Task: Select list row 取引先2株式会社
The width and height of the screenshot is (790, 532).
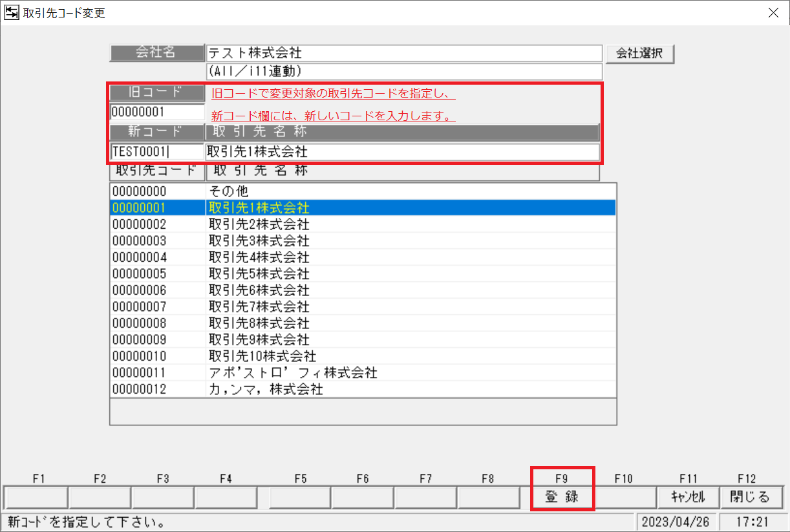Action: 363,224
